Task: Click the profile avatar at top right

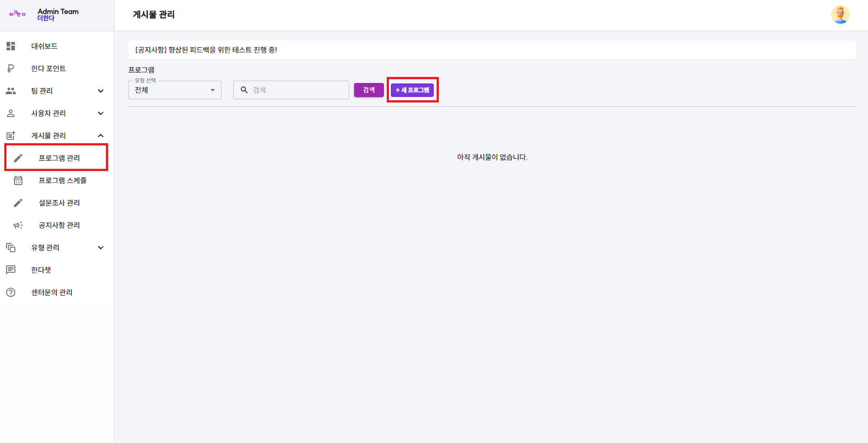Action: point(840,14)
